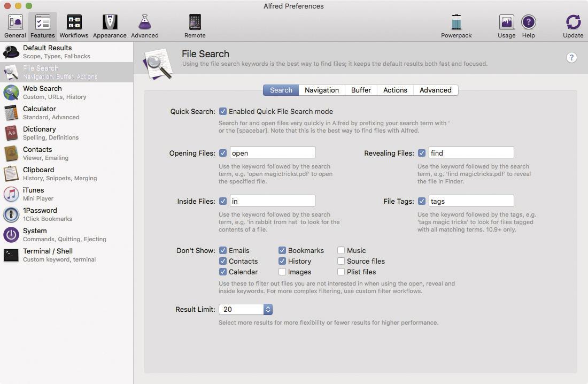Switch to the Actions tab
The height and width of the screenshot is (384, 588).
(395, 90)
